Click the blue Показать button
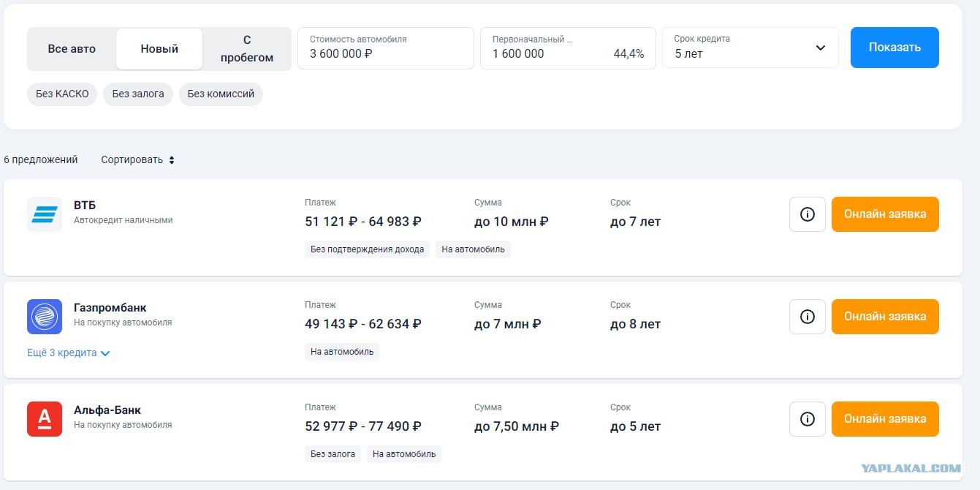 (x=894, y=48)
